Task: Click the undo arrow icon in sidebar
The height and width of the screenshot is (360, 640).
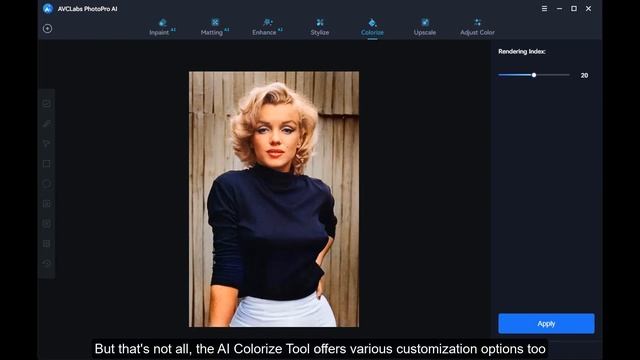Action: pyautogui.click(x=47, y=263)
